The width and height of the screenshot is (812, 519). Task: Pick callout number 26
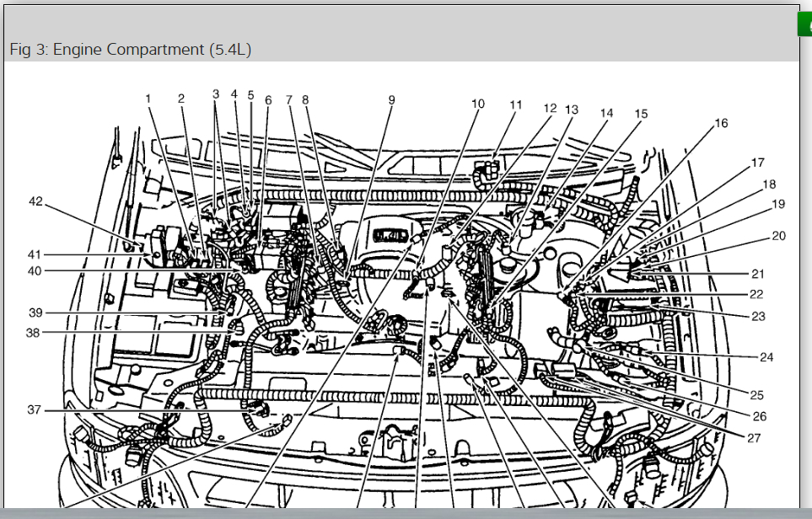[x=759, y=416]
